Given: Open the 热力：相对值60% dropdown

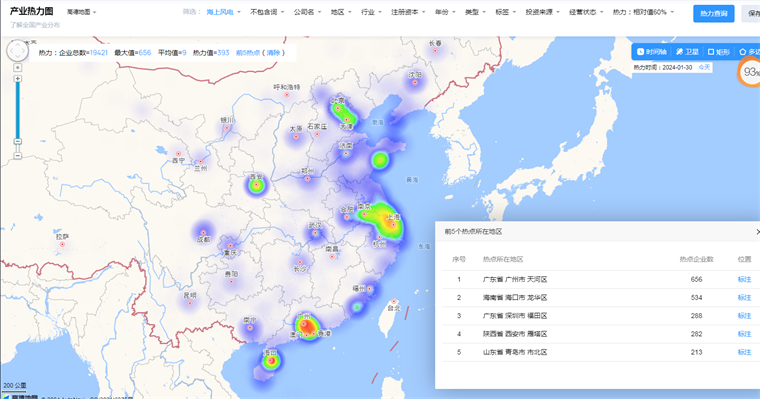Looking at the screenshot, I should 643,12.
